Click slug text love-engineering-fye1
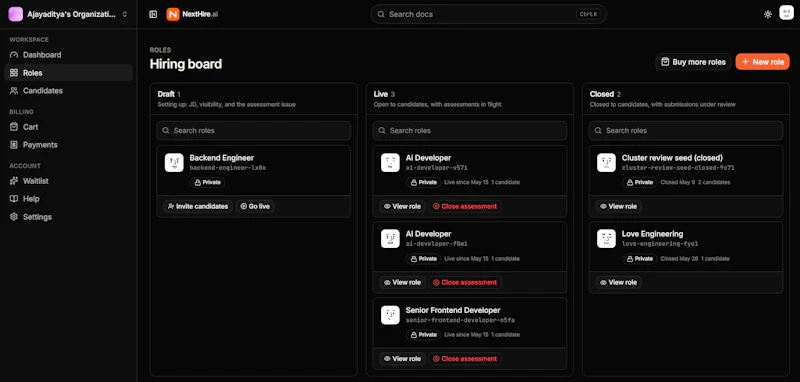Image resolution: width=800 pixels, height=382 pixels. tap(660, 244)
